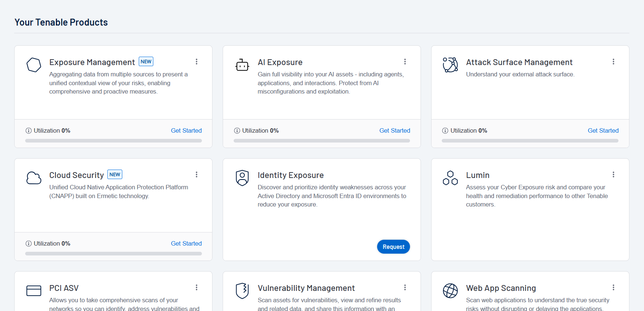This screenshot has height=311, width=644.
Task: Click the Attack Surface Management globe icon
Action: pyautogui.click(x=450, y=65)
